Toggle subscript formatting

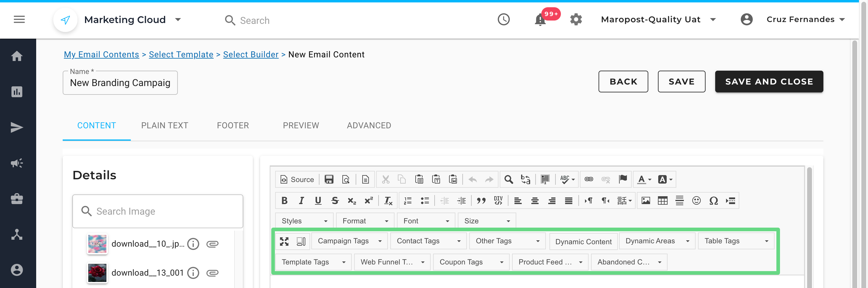click(x=351, y=201)
